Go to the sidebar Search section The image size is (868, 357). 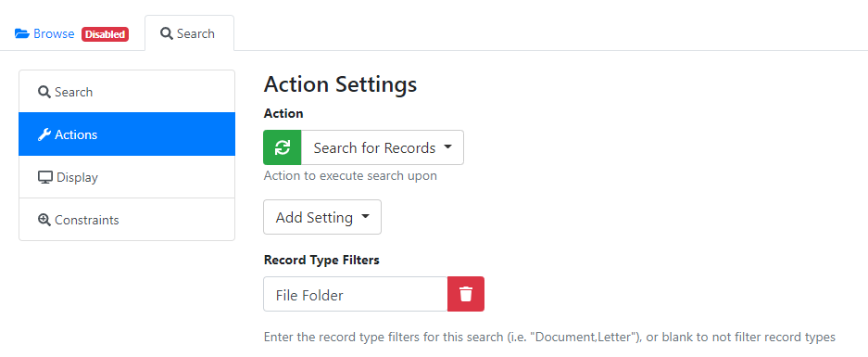[x=127, y=92]
